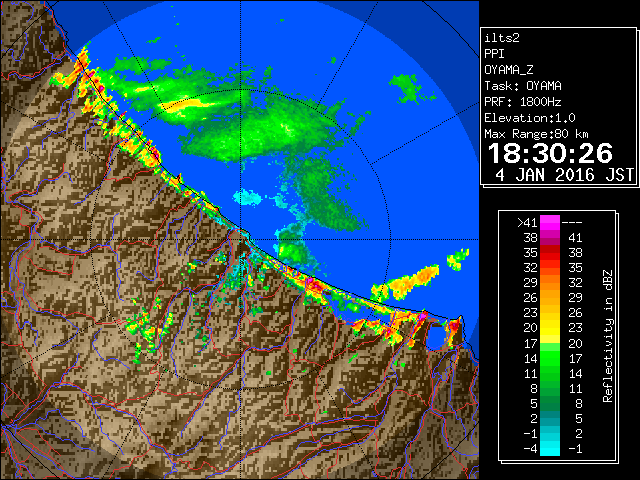This screenshot has width=640, height=480.
Task: Click the timestamp '18:30:26'
Action: 550,153
